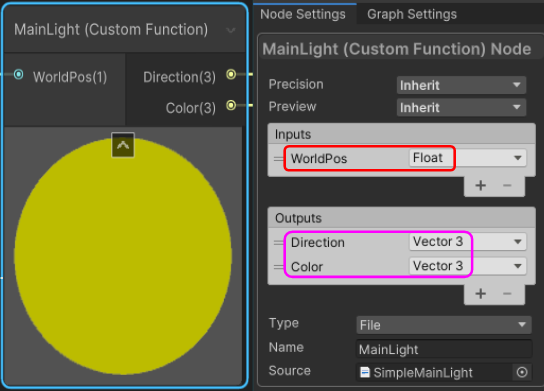Click the Precision label
This screenshot has width=544, height=391.
click(x=296, y=84)
